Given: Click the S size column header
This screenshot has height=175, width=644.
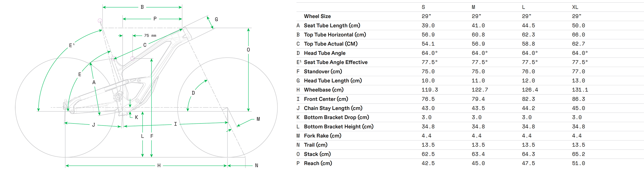Looking at the screenshot, I should (423, 7).
